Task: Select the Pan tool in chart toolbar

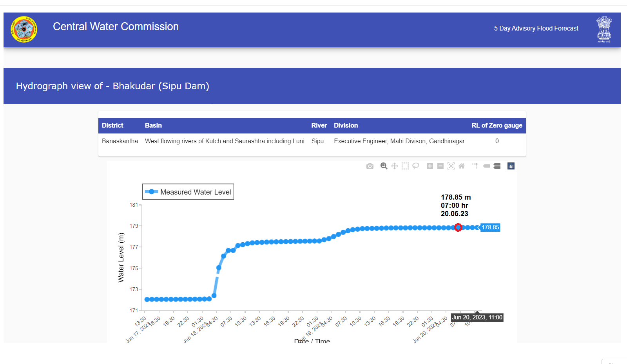Action: 395,166
